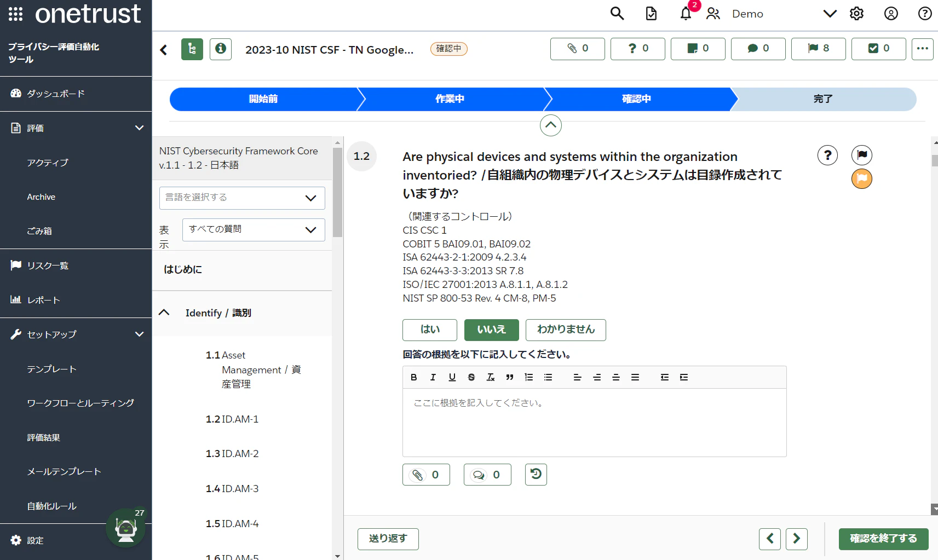This screenshot has width=938, height=560.
Task: Open the help question mark icon in the top bar
Action: click(925, 14)
